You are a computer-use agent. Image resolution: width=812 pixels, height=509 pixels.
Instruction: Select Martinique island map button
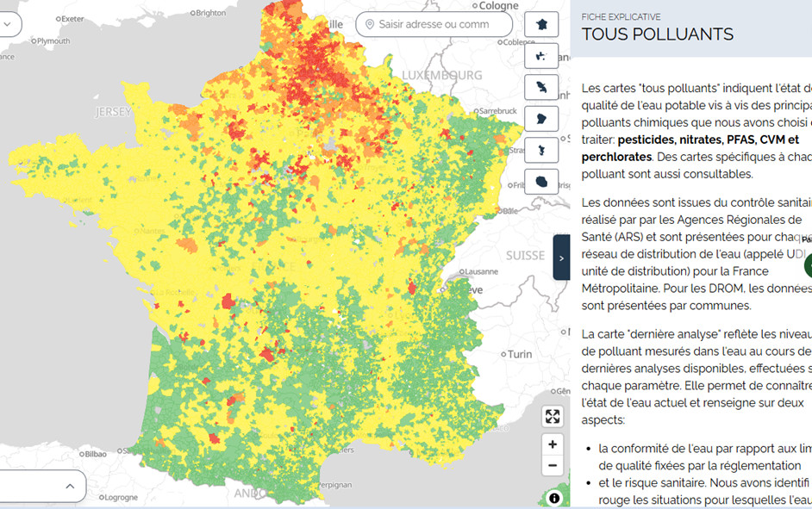click(541, 88)
